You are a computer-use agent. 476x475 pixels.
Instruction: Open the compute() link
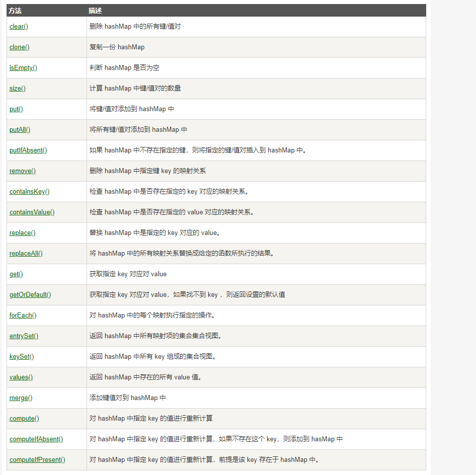[24, 419]
